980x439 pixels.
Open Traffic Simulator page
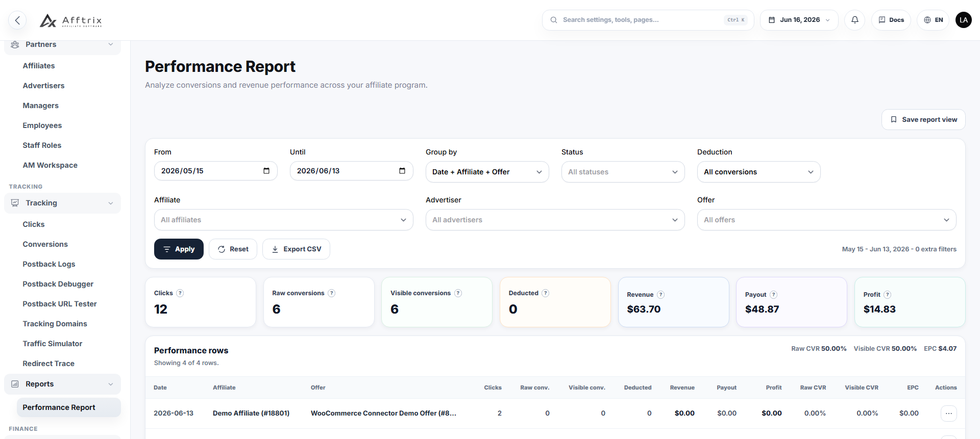[53, 344]
